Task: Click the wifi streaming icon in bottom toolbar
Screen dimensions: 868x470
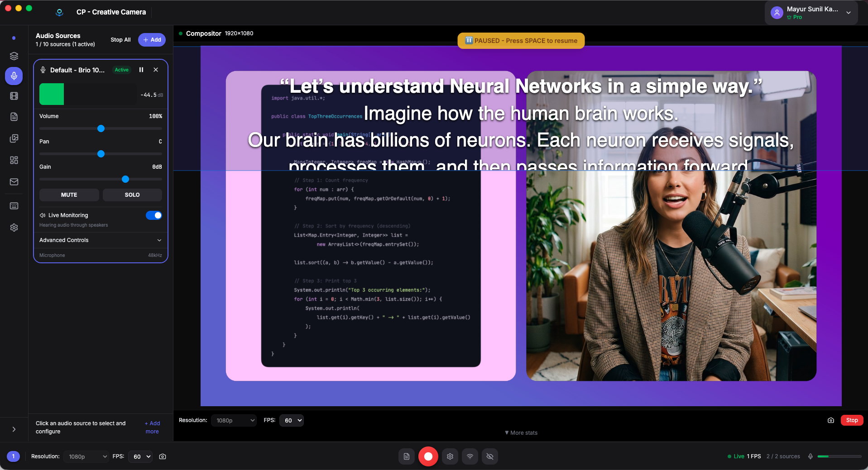Action: (470, 456)
